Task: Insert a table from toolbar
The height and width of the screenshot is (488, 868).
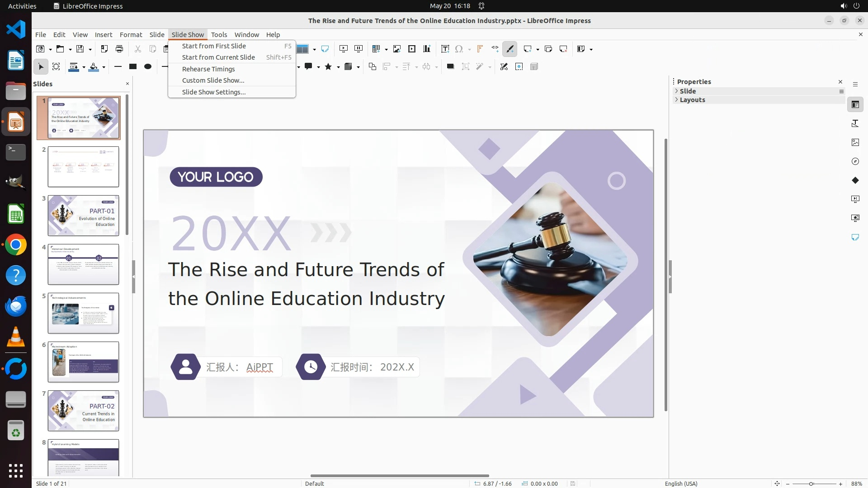Action: (376, 49)
